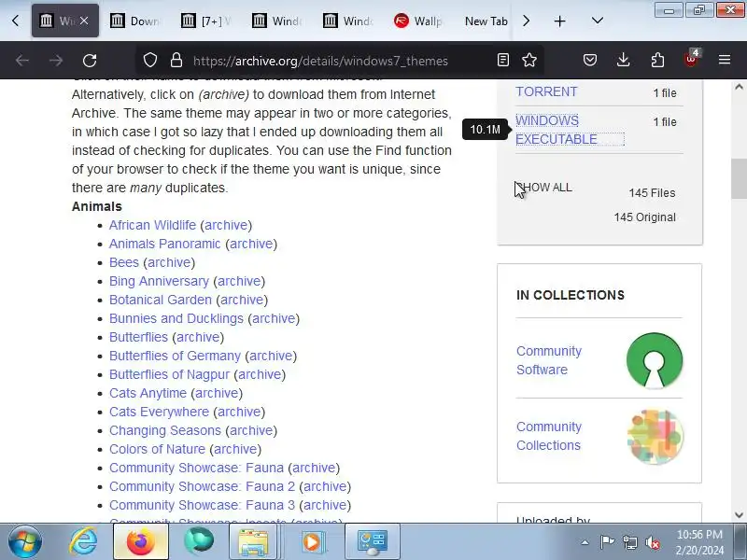Open the Community Software collection link
The image size is (747, 560).
tap(549, 360)
